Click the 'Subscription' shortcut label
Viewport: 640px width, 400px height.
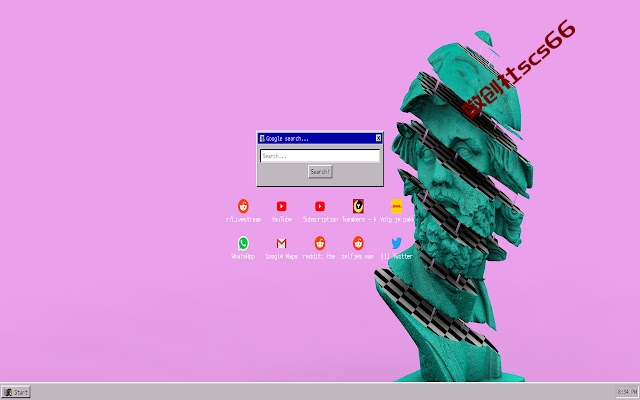coord(320,220)
